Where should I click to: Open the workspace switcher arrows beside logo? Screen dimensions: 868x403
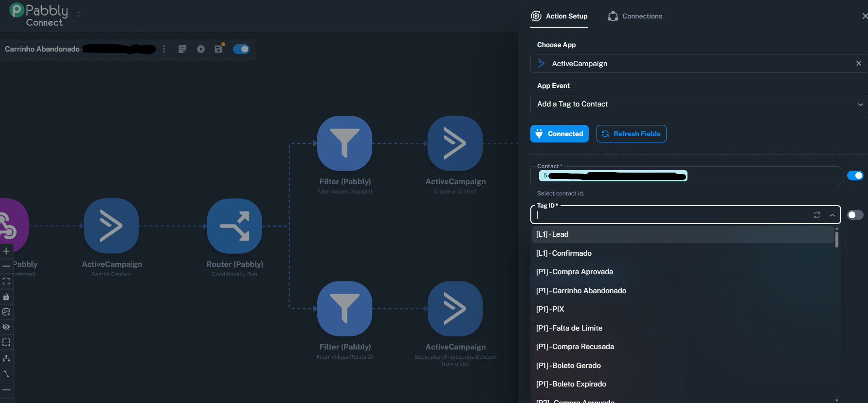[79, 14]
